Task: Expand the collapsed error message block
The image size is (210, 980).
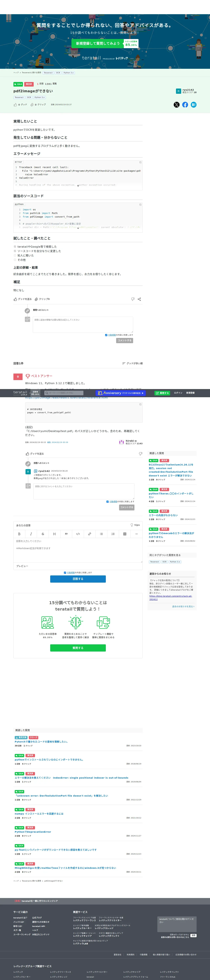Action: pyautogui.click(x=78, y=186)
